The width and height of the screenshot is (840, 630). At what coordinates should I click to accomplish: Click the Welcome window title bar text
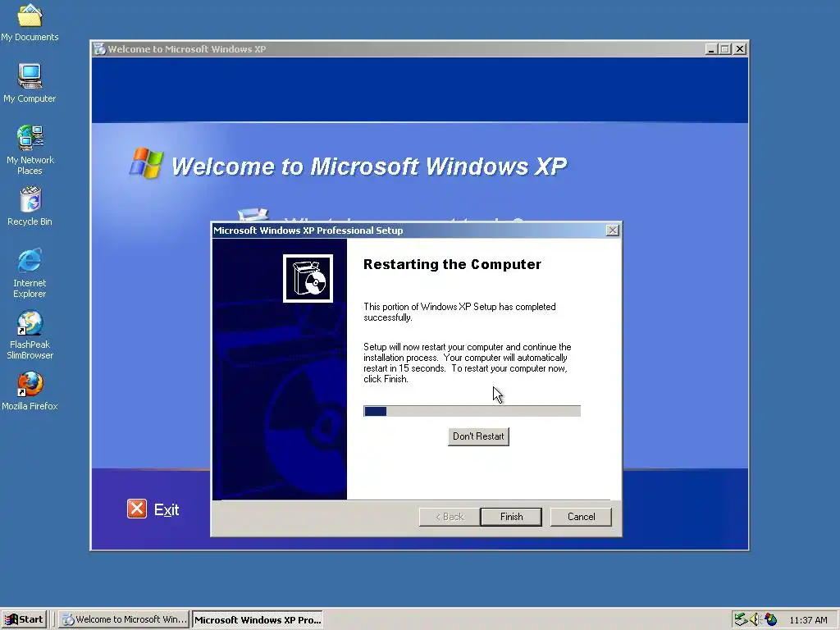186,48
